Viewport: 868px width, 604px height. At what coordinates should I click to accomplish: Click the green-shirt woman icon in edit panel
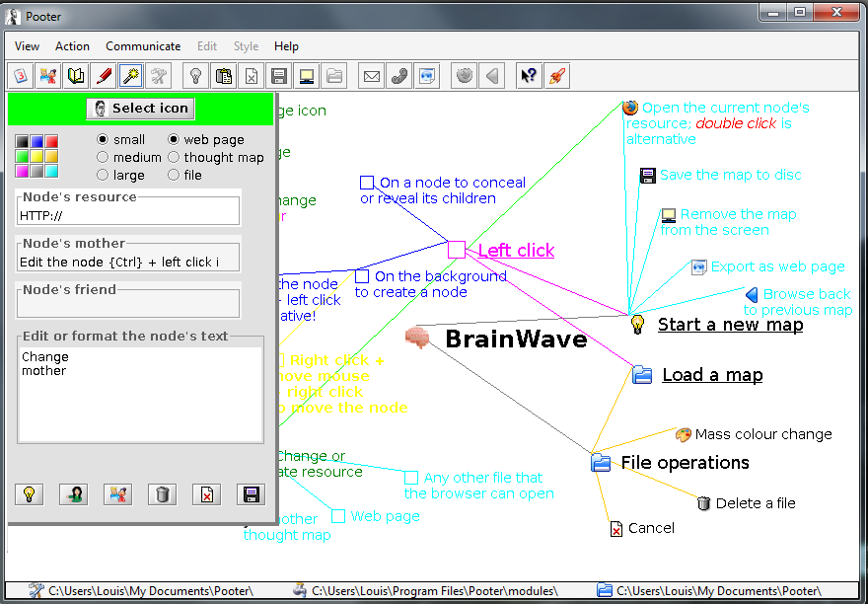[74, 494]
